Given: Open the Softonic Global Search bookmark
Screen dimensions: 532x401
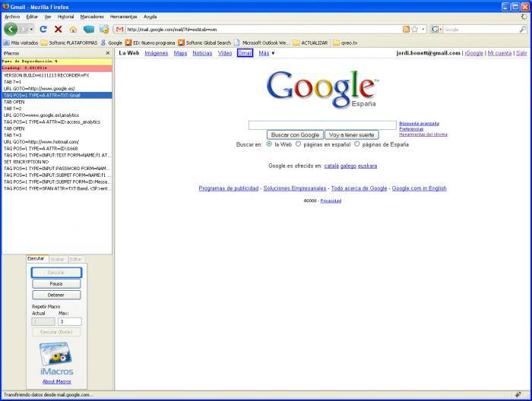Looking at the screenshot, I should (204, 43).
